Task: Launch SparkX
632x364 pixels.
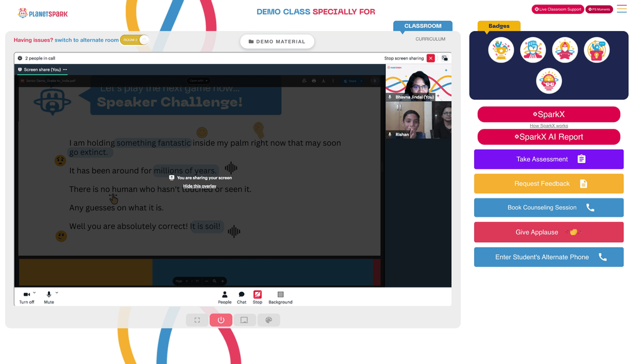Action: (549, 114)
